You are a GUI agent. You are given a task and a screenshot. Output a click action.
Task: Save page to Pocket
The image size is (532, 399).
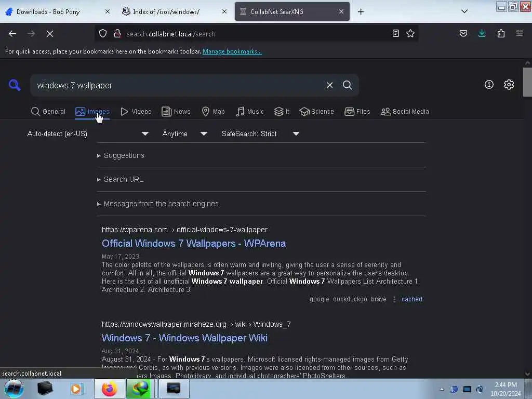(x=463, y=34)
